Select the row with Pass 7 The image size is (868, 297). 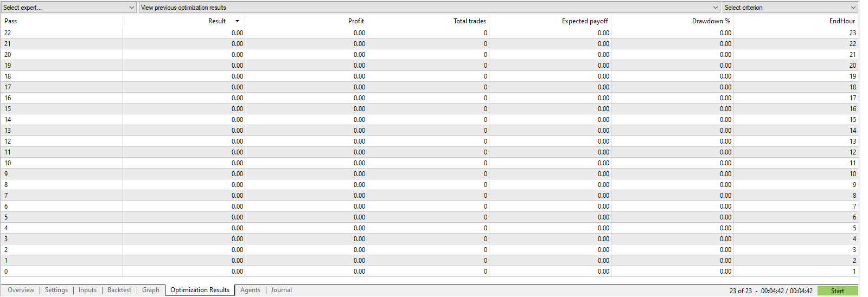[429, 196]
